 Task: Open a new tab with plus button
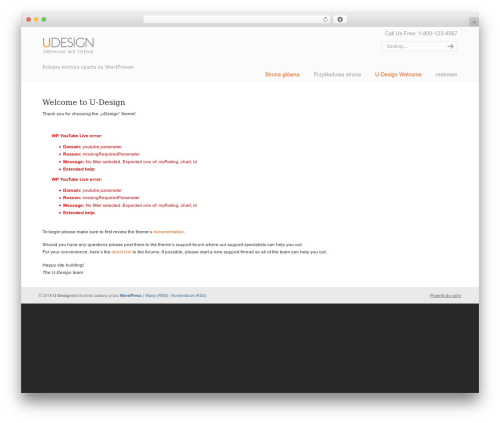click(474, 22)
